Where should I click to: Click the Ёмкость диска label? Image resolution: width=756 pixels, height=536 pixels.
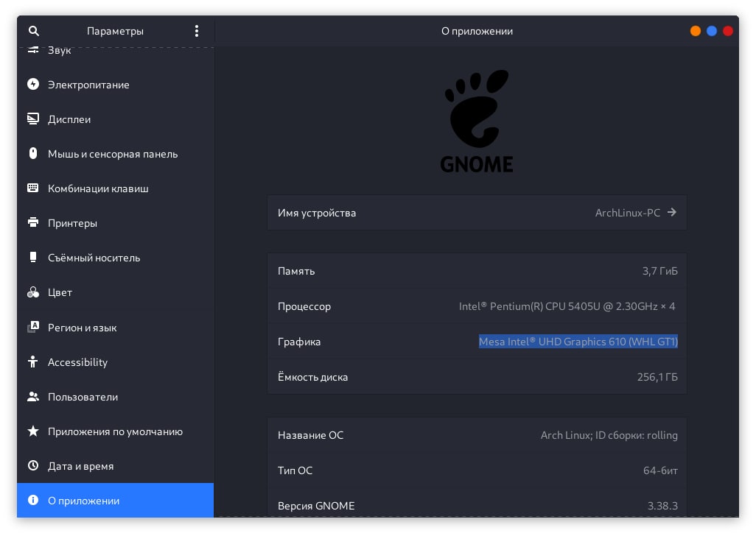(312, 376)
